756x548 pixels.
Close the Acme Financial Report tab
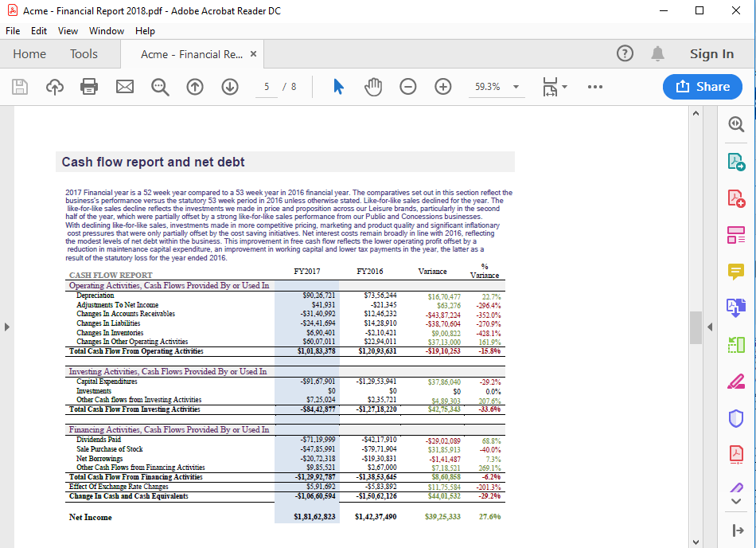(253, 54)
